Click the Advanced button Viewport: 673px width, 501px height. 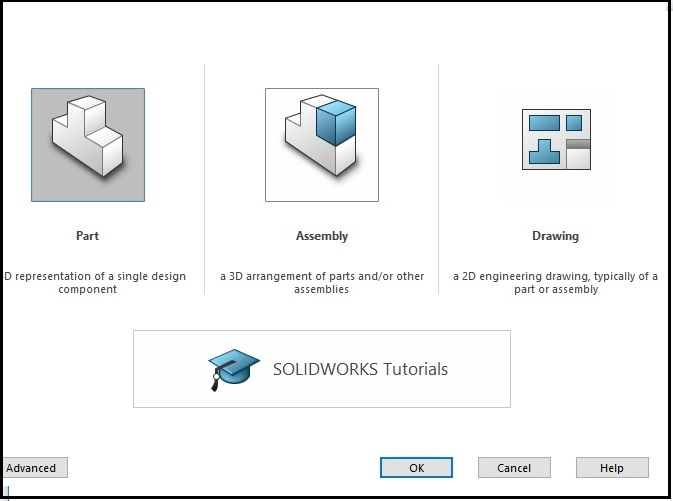click(x=35, y=468)
